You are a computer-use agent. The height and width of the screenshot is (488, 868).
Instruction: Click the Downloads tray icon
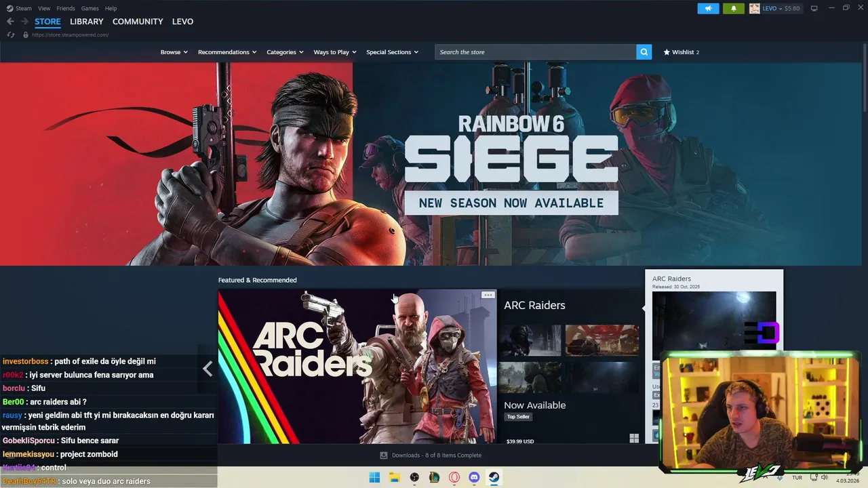tap(384, 455)
